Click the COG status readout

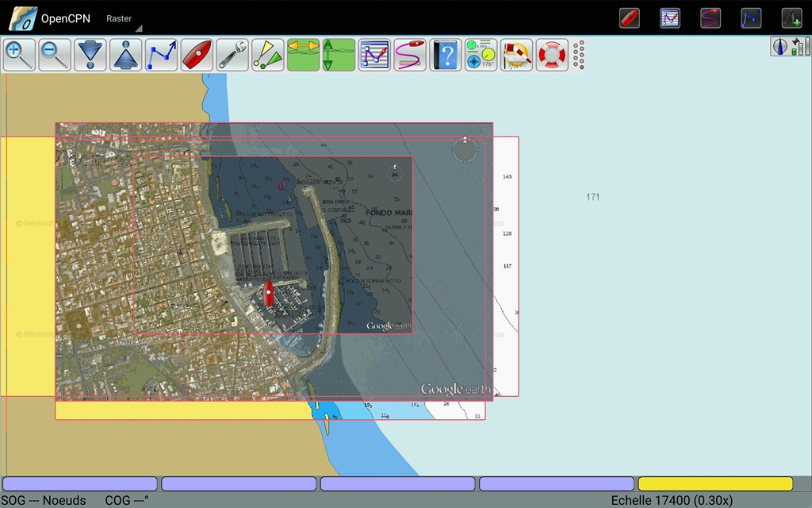coord(127,500)
